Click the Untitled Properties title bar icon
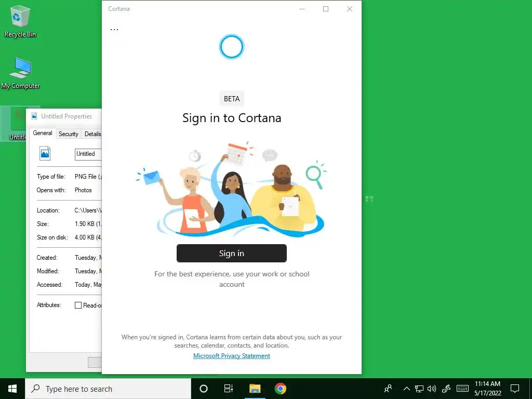The image size is (532, 399). (34, 116)
